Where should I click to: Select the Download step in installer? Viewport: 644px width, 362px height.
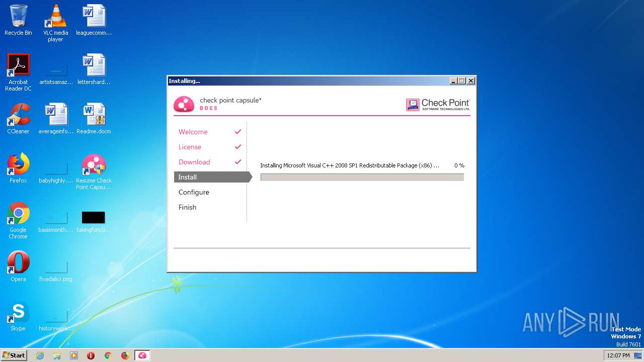tap(194, 162)
